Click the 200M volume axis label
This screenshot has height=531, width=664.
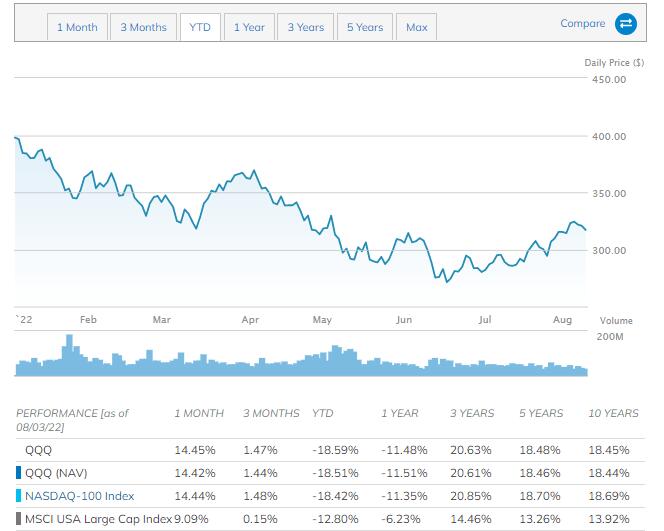tap(610, 337)
